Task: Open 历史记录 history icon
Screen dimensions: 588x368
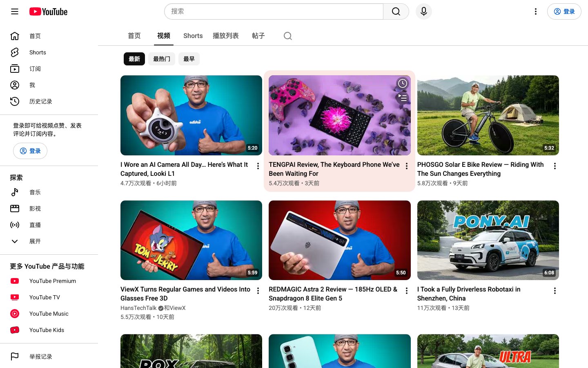Action: [15, 101]
